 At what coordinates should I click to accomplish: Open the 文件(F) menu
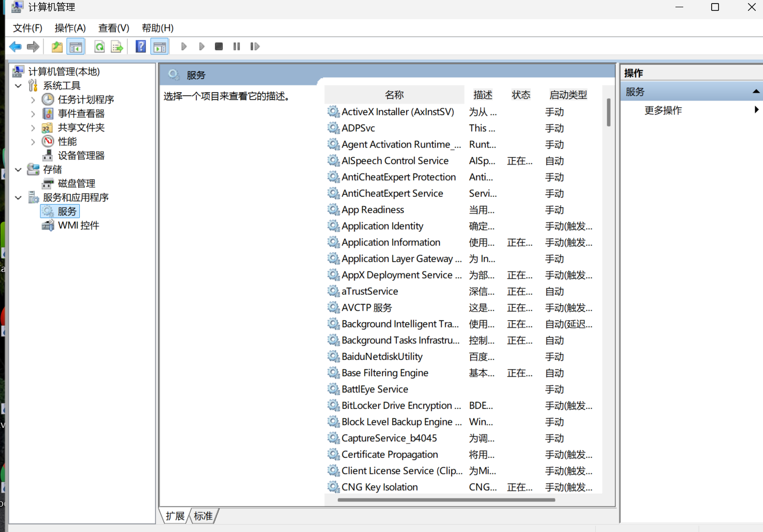[x=27, y=28]
